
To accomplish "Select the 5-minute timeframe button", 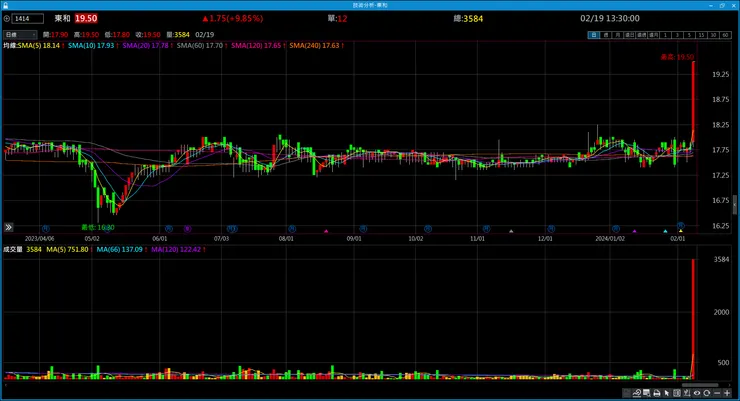I will [x=689, y=35].
